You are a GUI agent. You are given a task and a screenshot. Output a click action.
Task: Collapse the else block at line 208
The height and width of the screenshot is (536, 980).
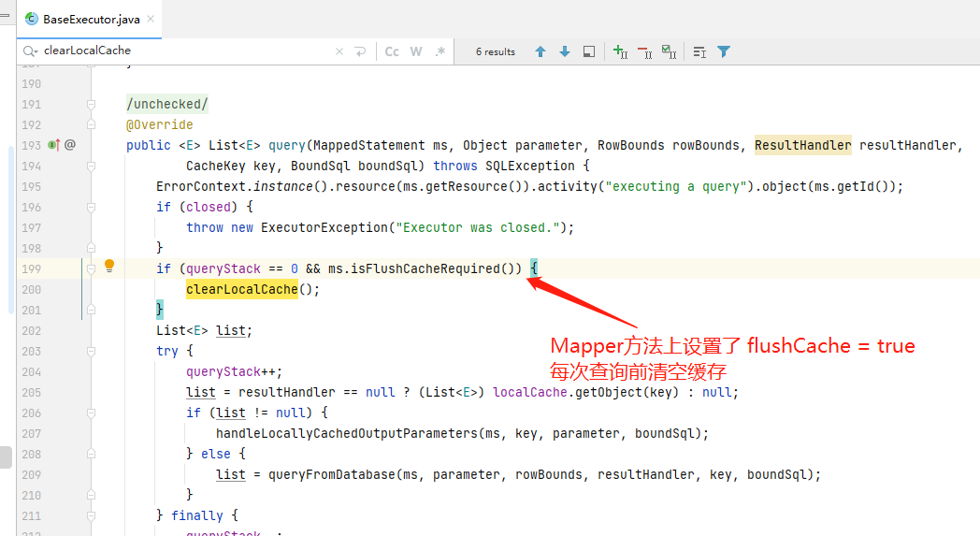[x=92, y=454]
